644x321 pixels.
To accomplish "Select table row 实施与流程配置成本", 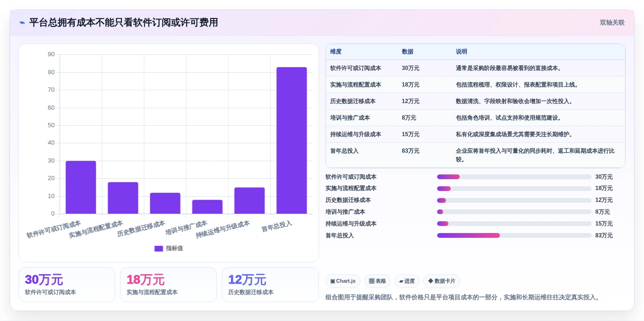I will pos(475,85).
